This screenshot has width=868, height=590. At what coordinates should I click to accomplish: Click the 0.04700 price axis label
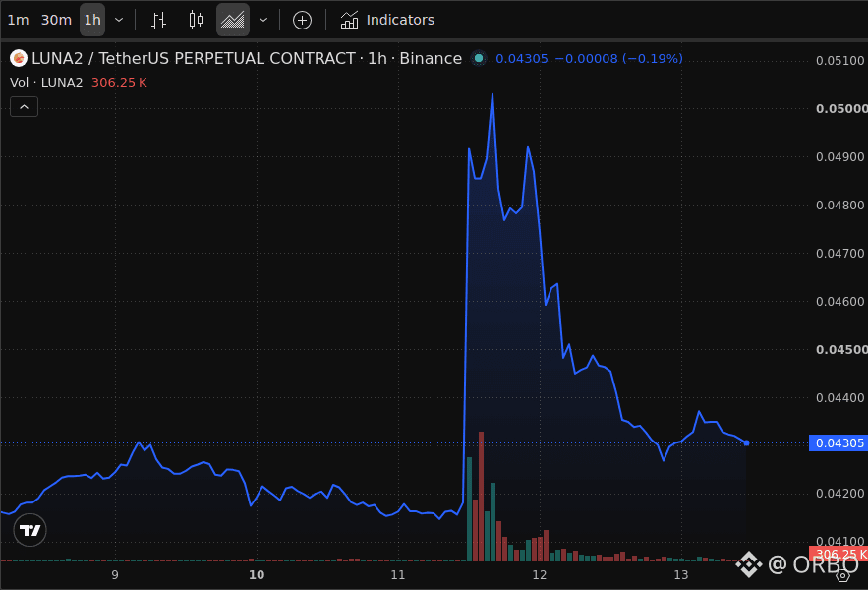point(840,253)
